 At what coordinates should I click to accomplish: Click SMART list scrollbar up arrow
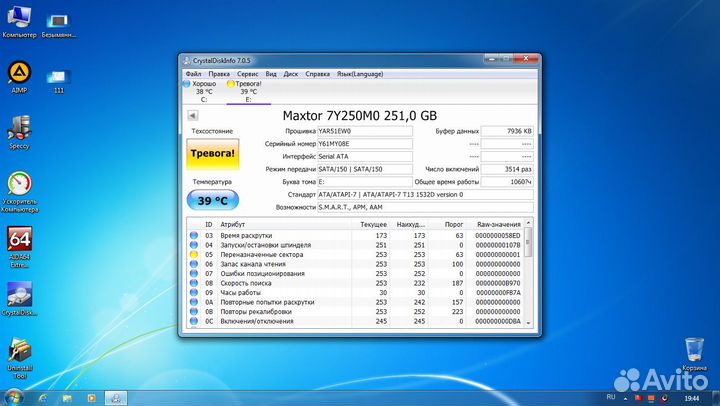(528, 223)
